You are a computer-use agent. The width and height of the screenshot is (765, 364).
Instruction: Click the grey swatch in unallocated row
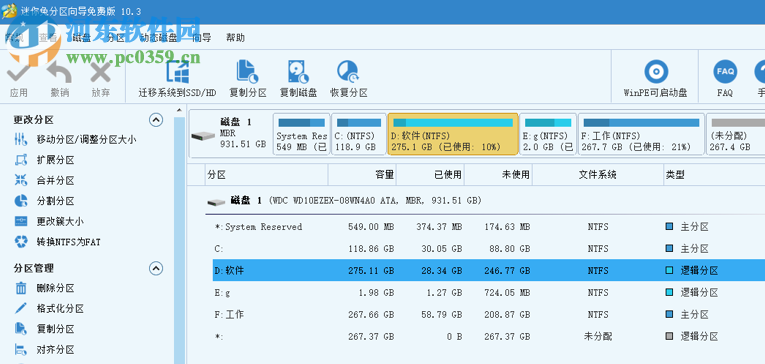(x=669, y=337)
